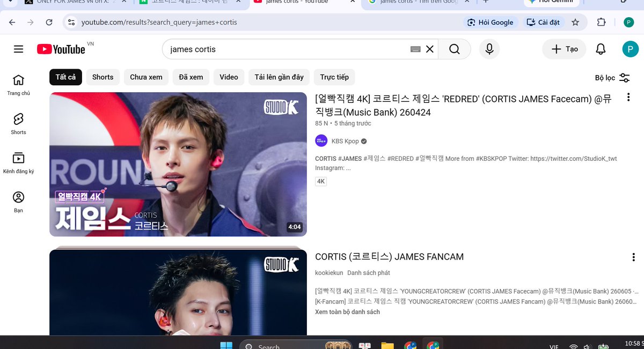Image resolution: width=644 pixels, height=349 pixels.
Task: Click the 85 N views text
Action: pyautogui.click(x=321, y=123)
